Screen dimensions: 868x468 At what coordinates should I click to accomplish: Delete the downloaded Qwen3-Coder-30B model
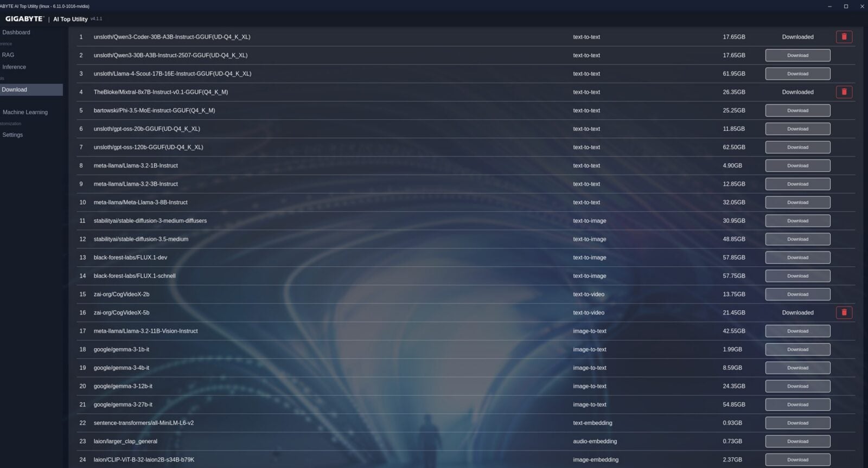pyautogui.click(x=844, y=37)
